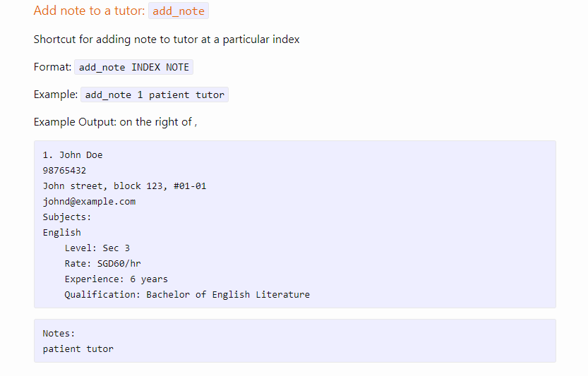Click the 'Notes:' line
The width and height of the screenshot is (588, 376).
tap(59, 333)
